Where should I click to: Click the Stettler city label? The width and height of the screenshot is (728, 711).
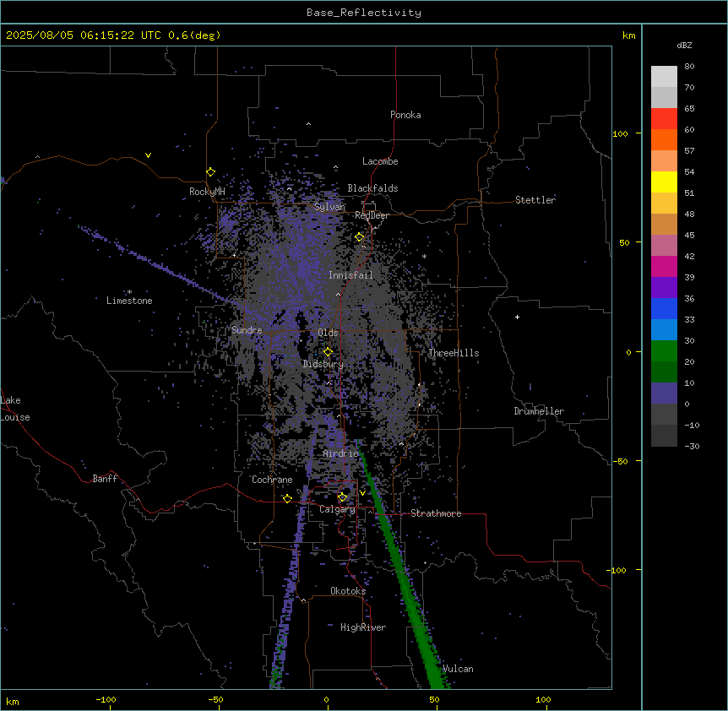coord(535,200)
